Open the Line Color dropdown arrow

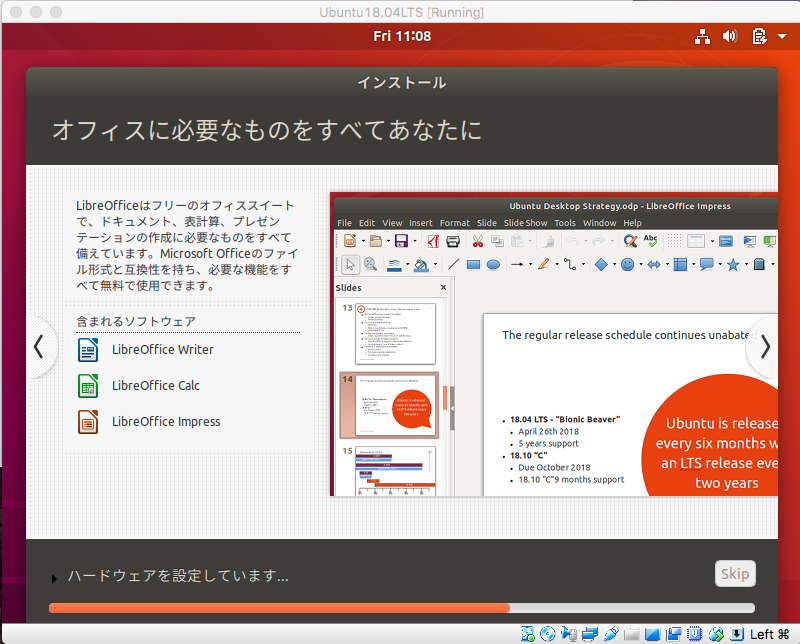(408, 264)
